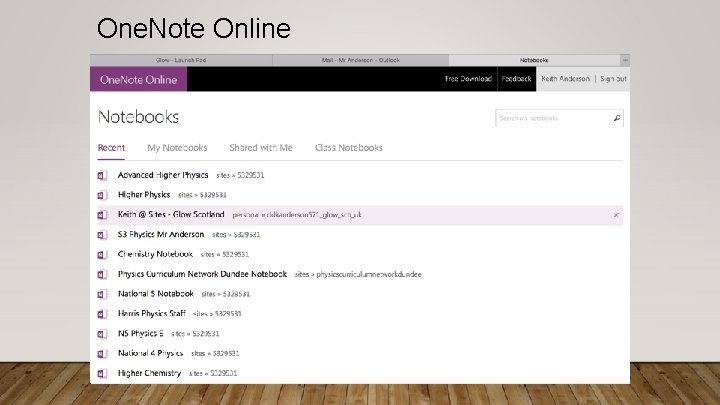
Task: Open the Feedback button
Action: 517,79
